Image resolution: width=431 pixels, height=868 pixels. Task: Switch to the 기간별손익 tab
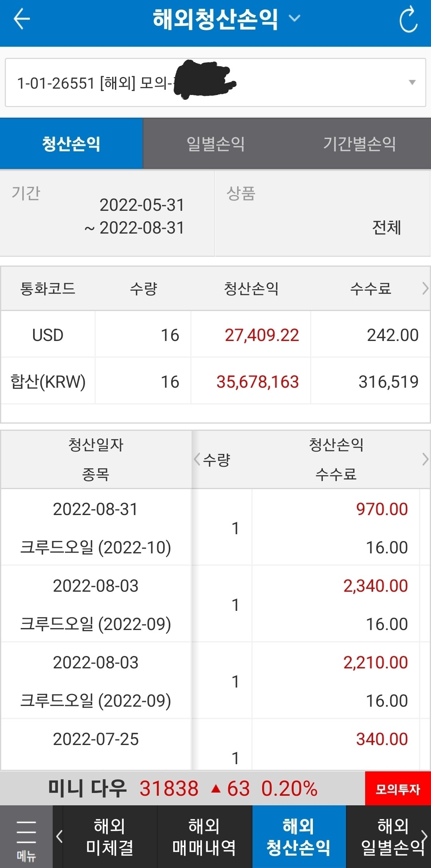[x=359, y=144]
